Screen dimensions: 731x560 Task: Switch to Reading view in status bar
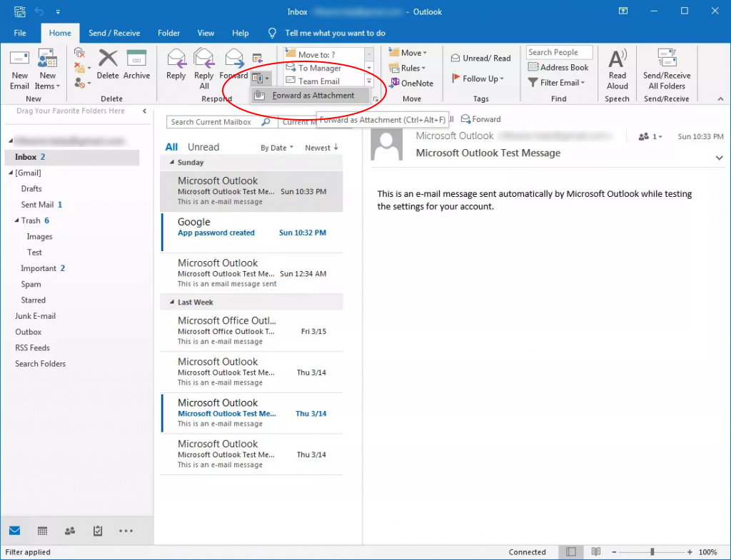(x=595, y=552)
